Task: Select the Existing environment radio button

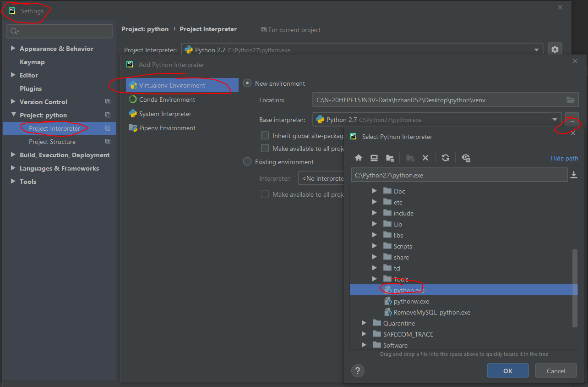Action: pyautogui.click(x=247, y=162)
